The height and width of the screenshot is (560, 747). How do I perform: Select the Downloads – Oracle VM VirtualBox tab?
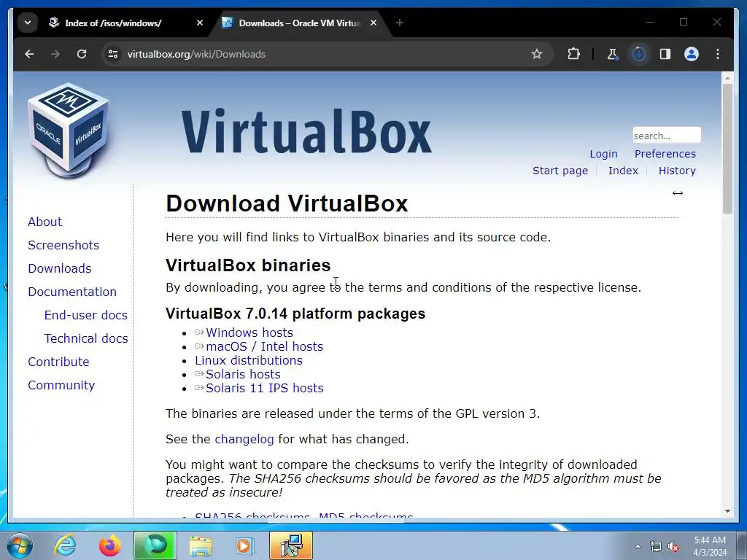click(x=300, y=23)
